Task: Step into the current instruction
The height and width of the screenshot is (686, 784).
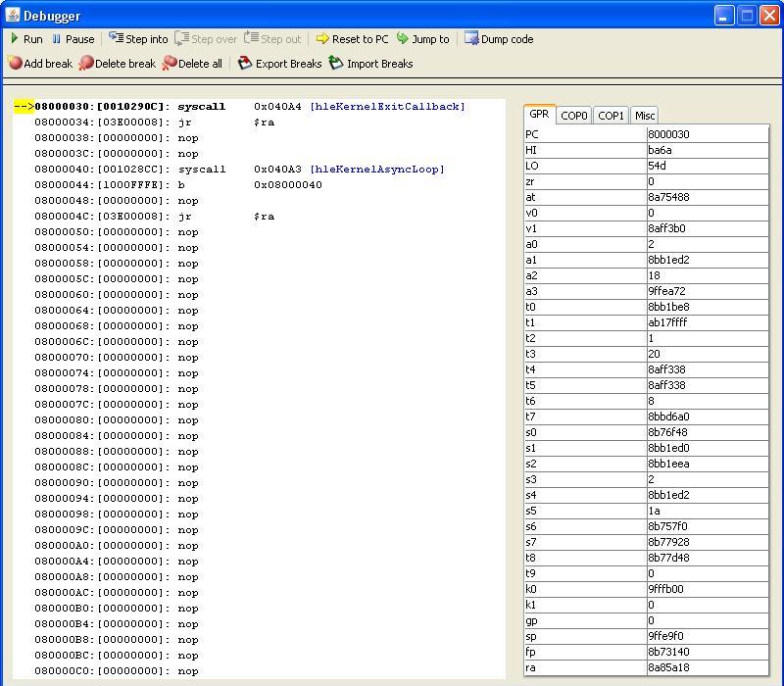Action: pos(138,39)
